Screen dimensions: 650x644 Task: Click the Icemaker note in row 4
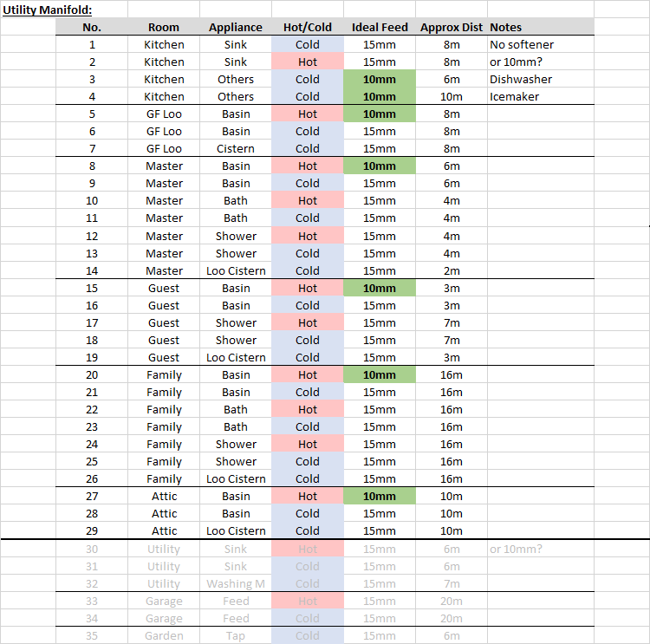tap(541, 96)
